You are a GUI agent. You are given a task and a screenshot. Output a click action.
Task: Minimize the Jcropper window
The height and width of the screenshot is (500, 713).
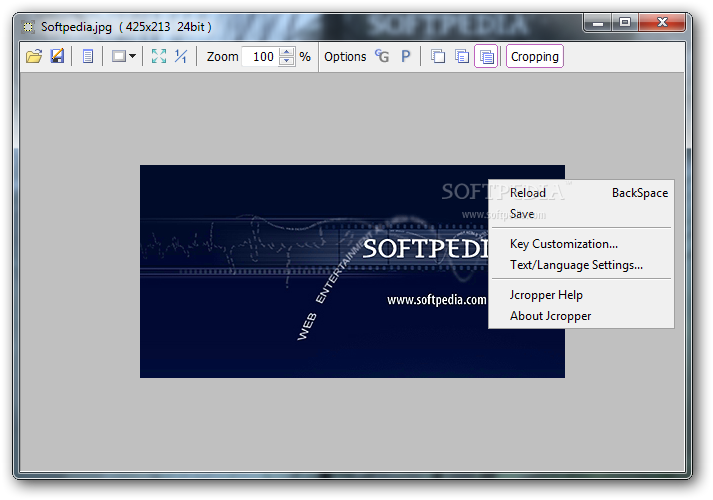[x=597, y=22]
